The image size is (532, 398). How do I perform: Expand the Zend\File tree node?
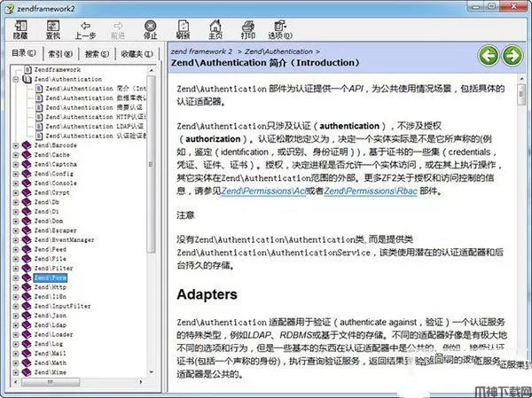tap(16, 259)
